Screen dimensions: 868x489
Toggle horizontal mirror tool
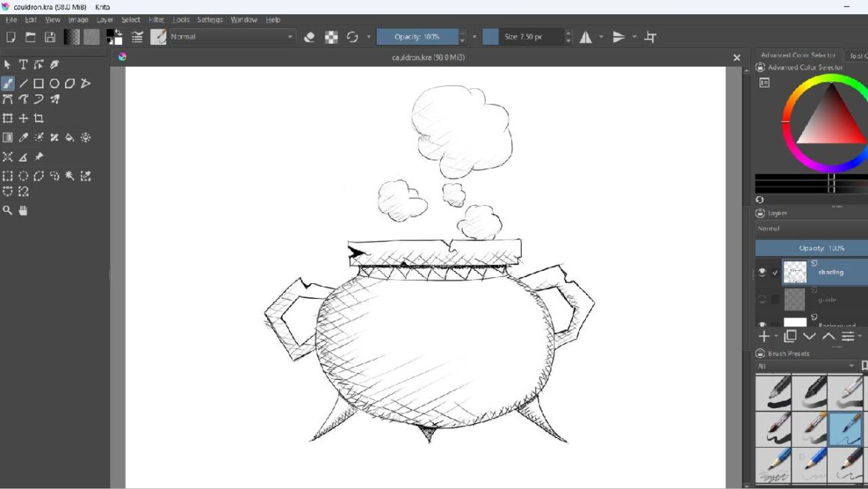click(585, 37)
